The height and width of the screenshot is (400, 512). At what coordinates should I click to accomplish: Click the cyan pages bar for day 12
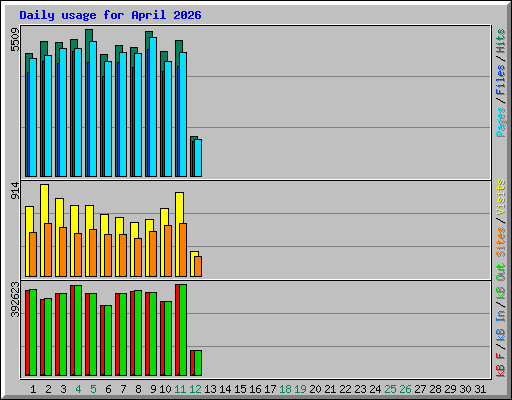[198, 158]
